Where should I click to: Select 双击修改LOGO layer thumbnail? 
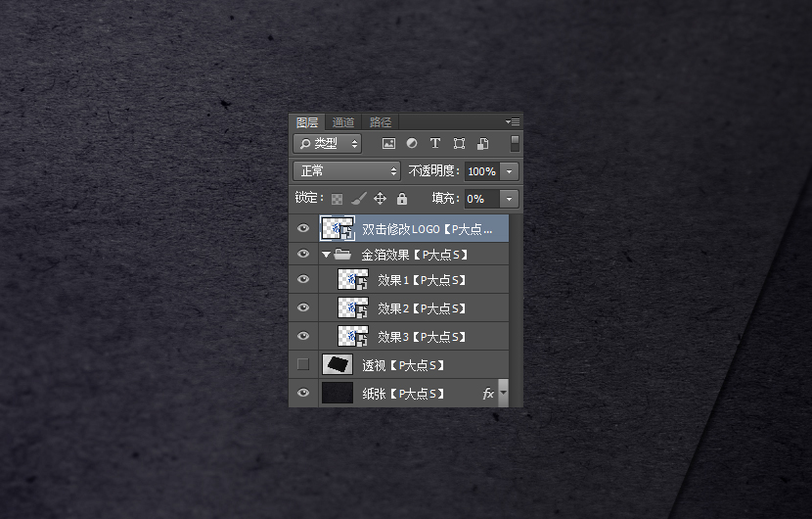click(338, 228)
